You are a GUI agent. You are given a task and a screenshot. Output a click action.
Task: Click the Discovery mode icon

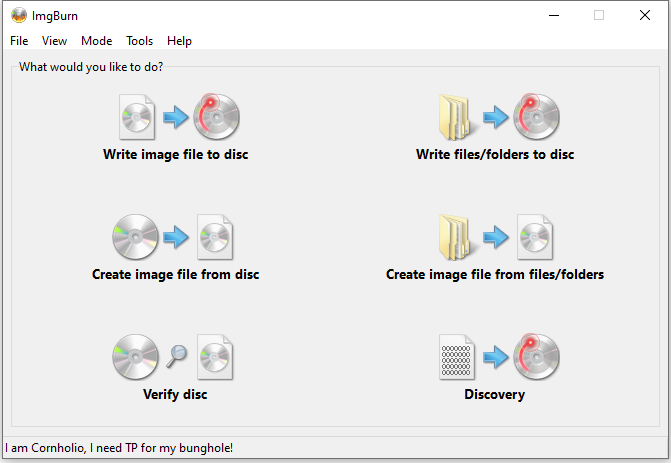click(x=495, y=357)
